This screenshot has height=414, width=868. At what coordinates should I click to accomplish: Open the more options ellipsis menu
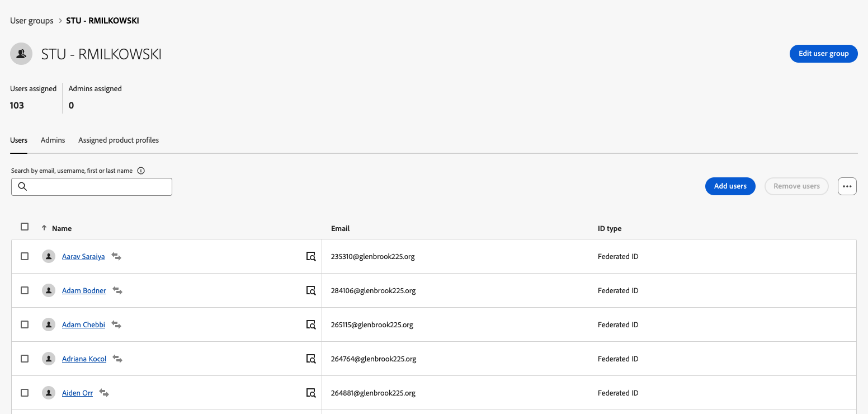pos(847,186)
